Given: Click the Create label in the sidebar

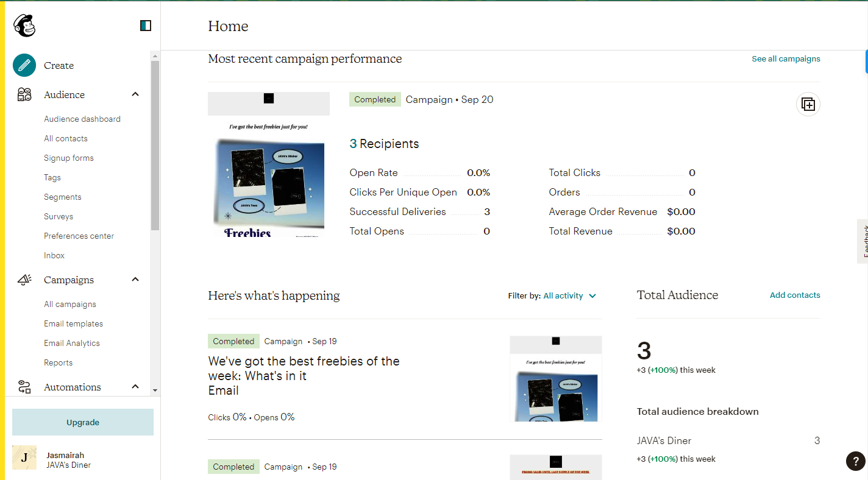Looking at the screenshot, I should 59,65.
